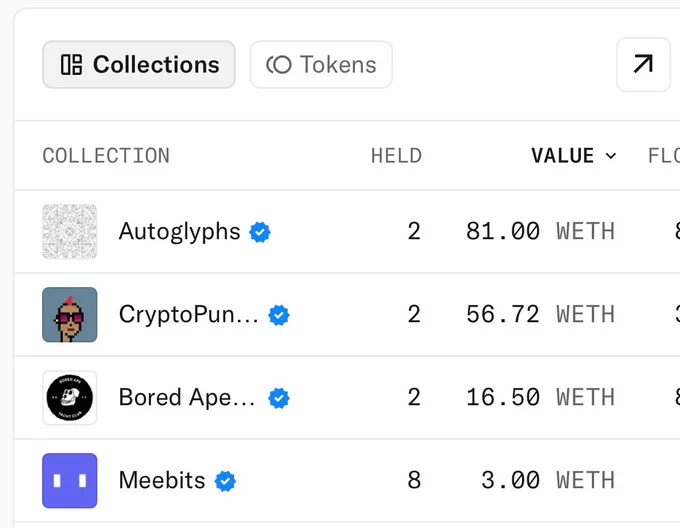Image resolution: width=680 pixels, height=528 pixels.
Task: Click the Bored Ape verified badge
Action: point(279,398)
